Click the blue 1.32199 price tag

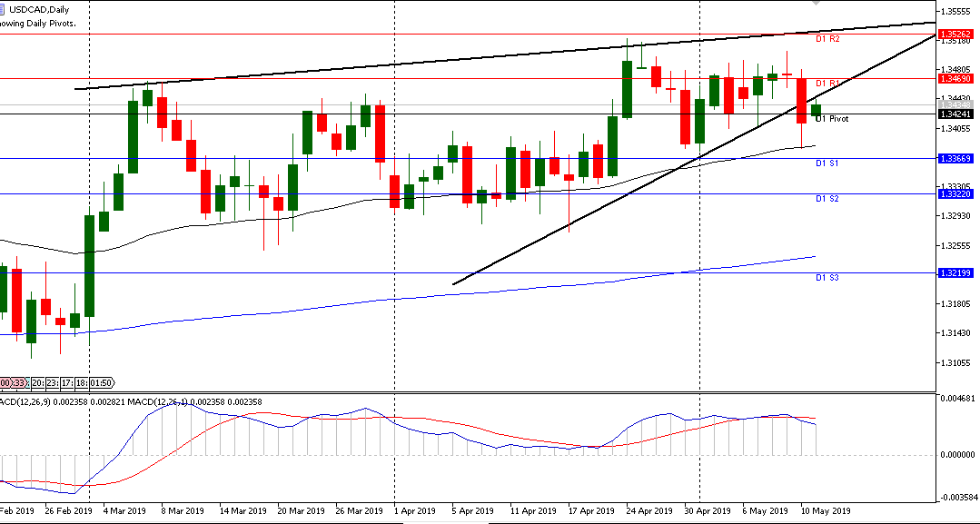point(955,273)
